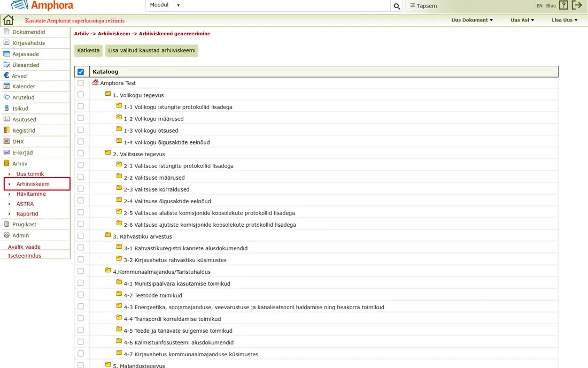The height and width of the screenshot is (368, 588).
Task: Click the search magnifier icon
Action: [x=397, y=6]
